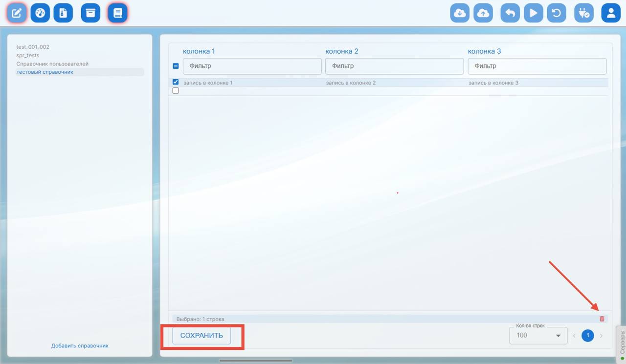Open the dashboard gauge icon
The width and height of the screenshot is (626, 364).
(x=40, y=13)
